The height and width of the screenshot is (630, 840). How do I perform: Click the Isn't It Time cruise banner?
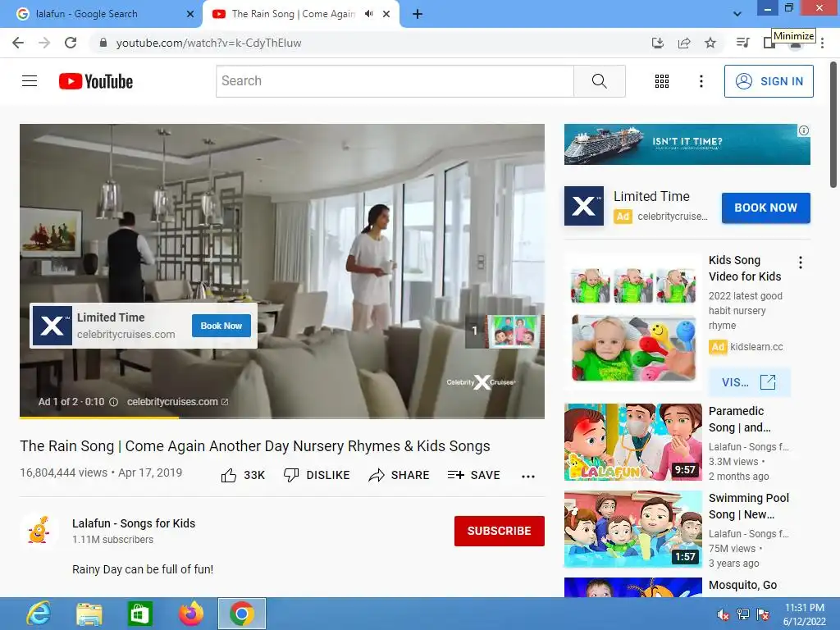pos(687,144)
